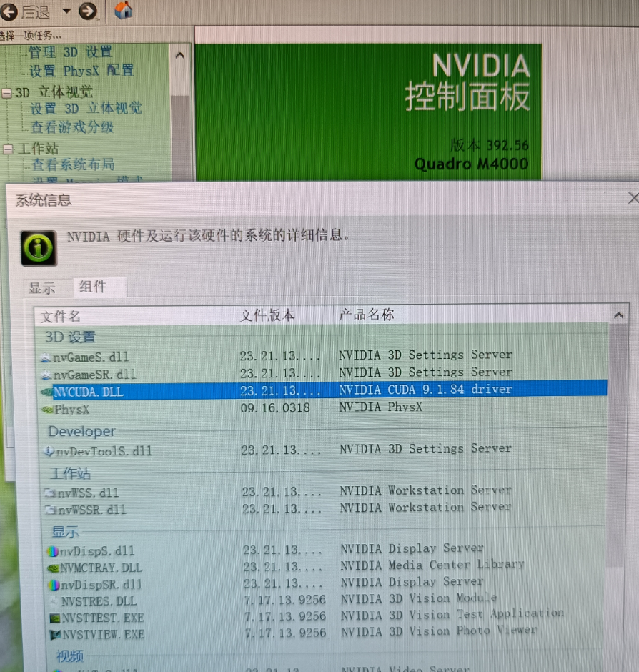This screenshot has height=672, width=639.
Task: Collapse the 3D 立体视觉 tree node
Action: tap(6, 92)
